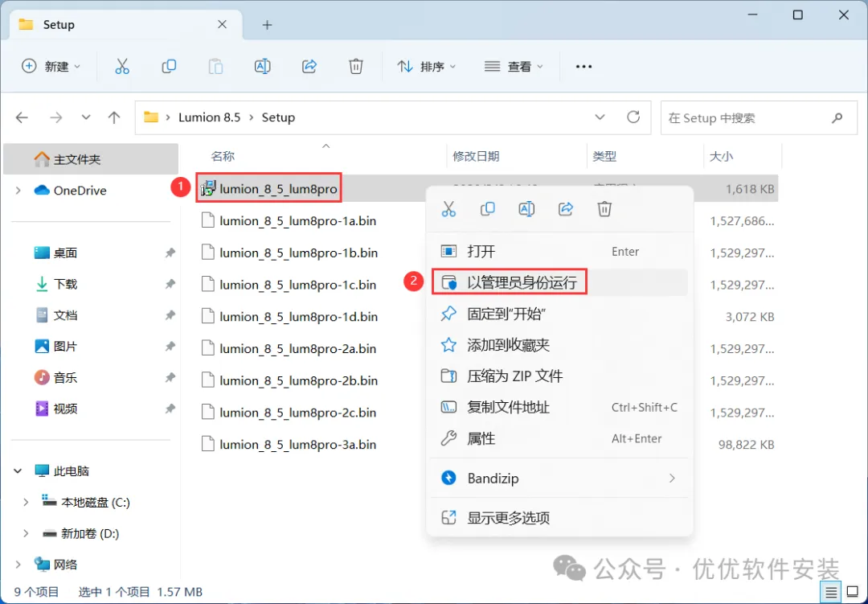Add a new tab with plus
This screenshot has width=868, height=604.
pos(268,25)
